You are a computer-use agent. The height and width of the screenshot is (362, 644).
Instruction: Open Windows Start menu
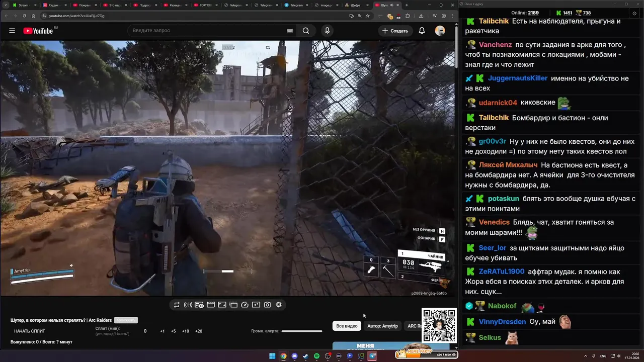pos(272,356)
